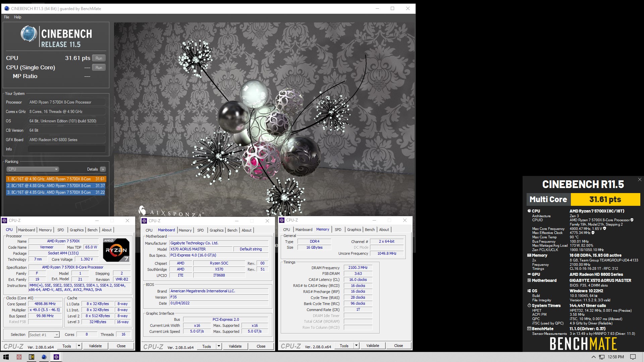Switch to the CPU tab in the CPU-Z Memory window
This screenshot has height=362, width=644.
[x=286, y=230]
